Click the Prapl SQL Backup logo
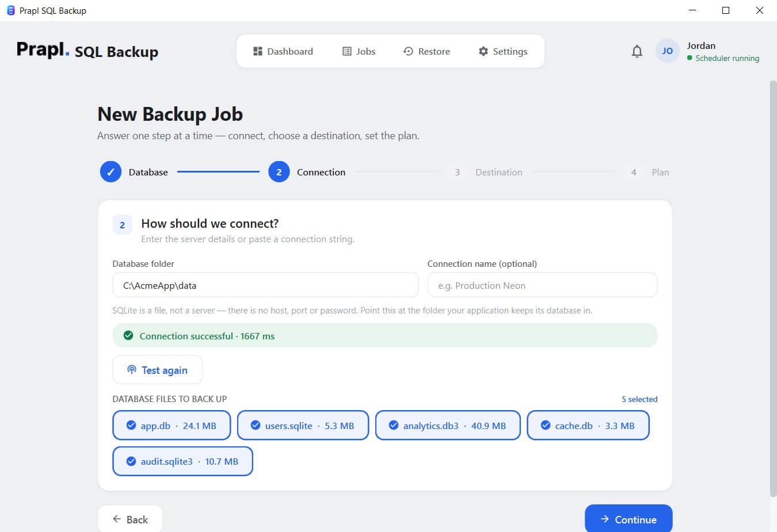 [87, 51]
